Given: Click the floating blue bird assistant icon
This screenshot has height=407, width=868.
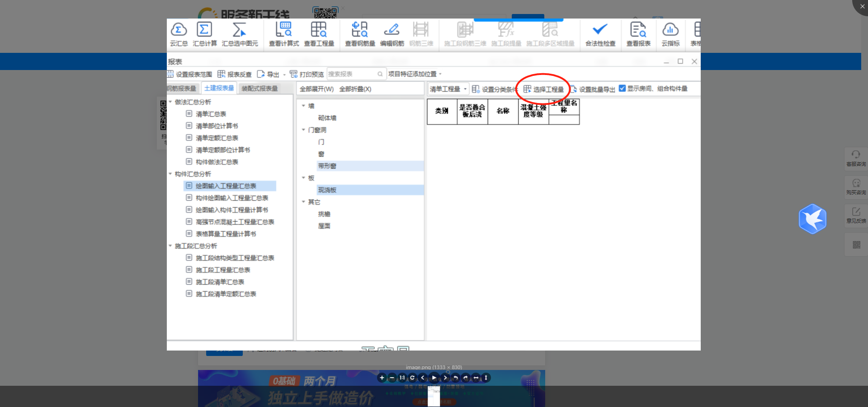Looking at the screenshot, I should [x=812, y=219].
